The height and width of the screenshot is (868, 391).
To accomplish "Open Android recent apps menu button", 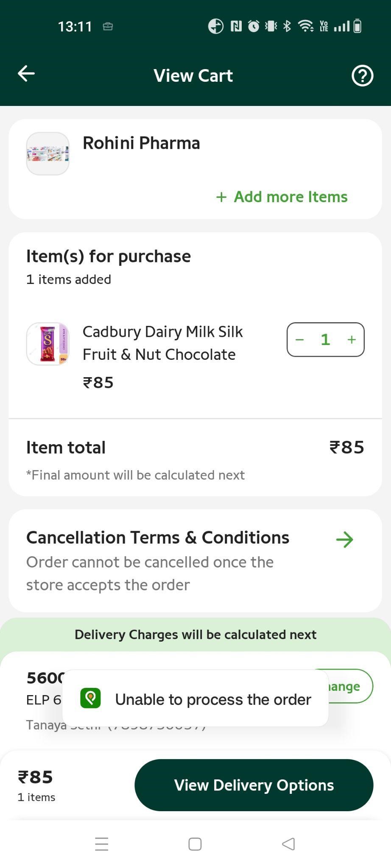I will click(x=102, y=844).
